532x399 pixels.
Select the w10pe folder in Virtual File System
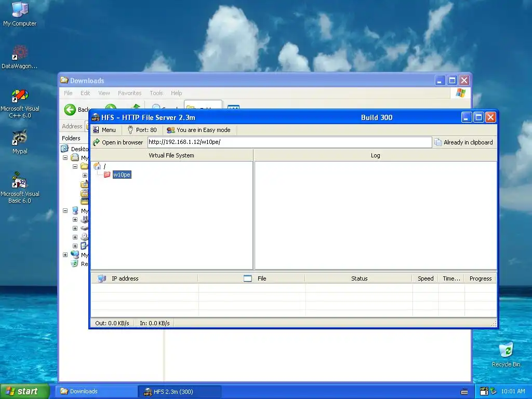122,175
